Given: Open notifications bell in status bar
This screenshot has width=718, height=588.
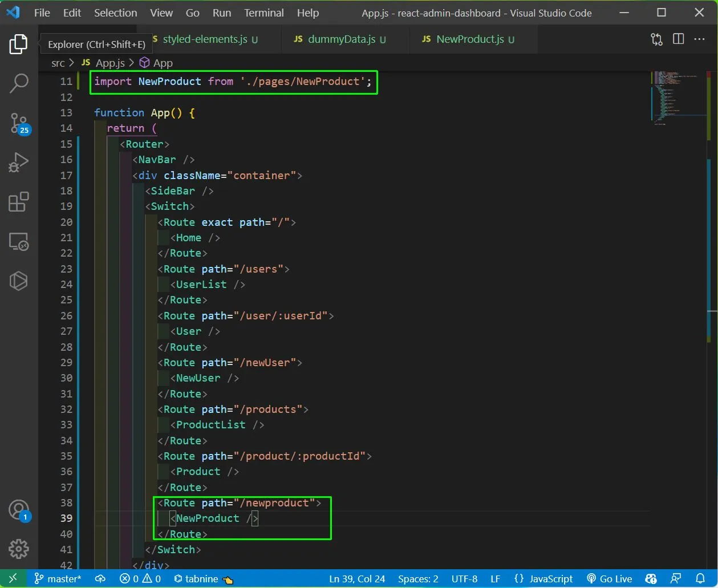Looking at the screenshot, I should (700, 578).
